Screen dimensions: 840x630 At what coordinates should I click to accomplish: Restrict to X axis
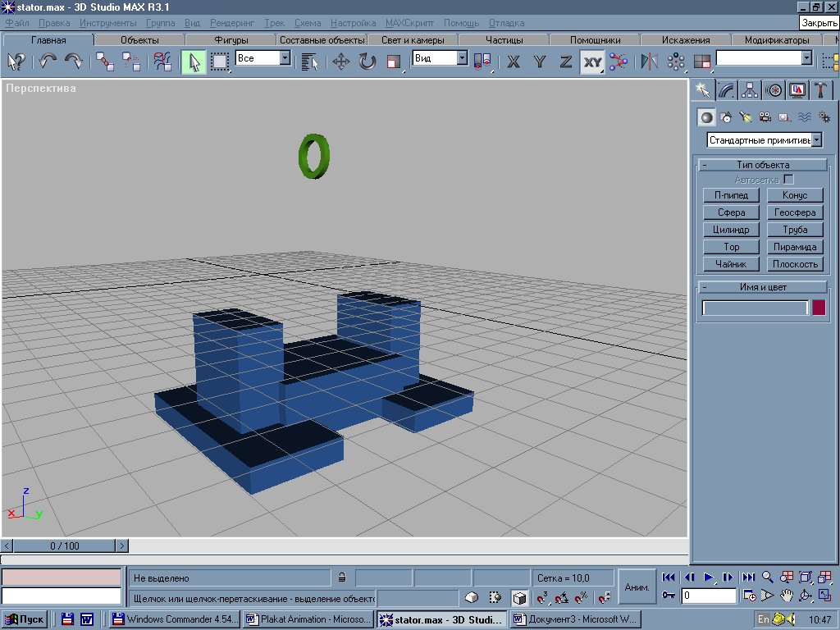(x=514, y=62)
